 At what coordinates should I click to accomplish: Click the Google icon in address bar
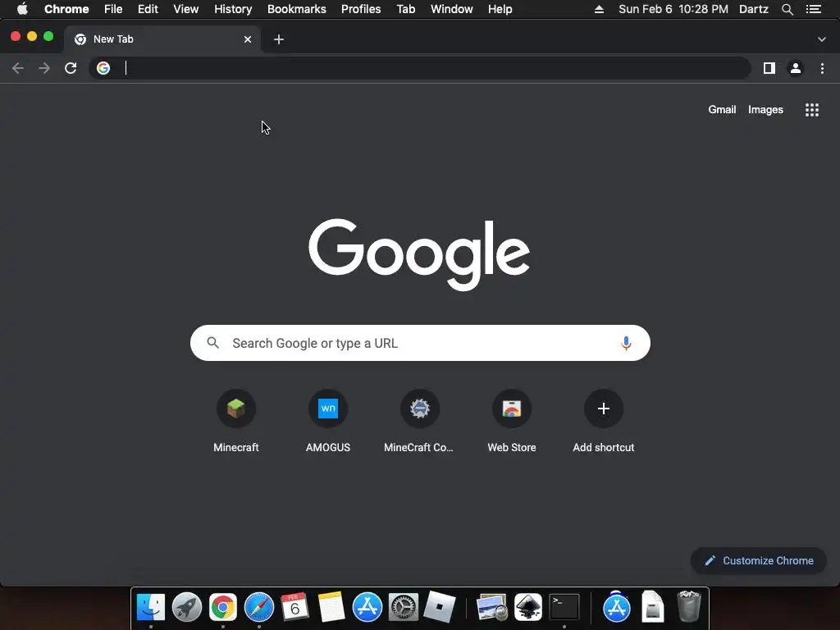[103, 68]
